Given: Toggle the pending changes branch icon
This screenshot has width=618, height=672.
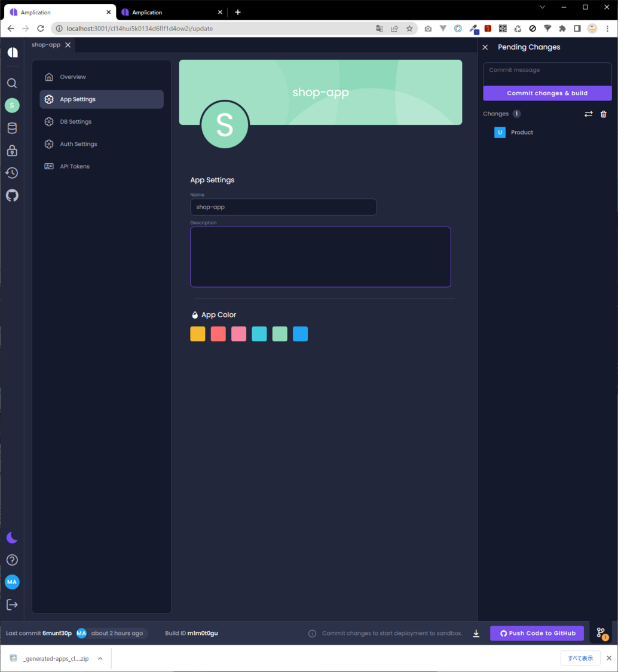Looking at the screenshot, I should [601, 633].
